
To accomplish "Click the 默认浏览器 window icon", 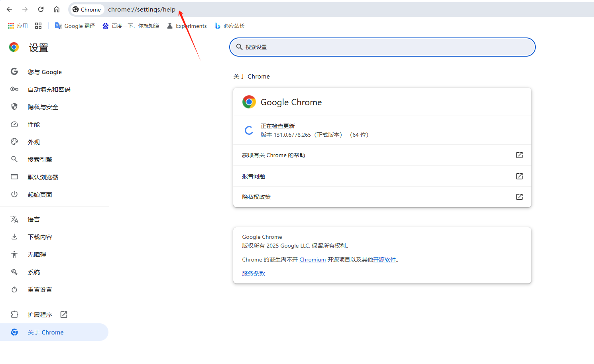I will [14, 177].
